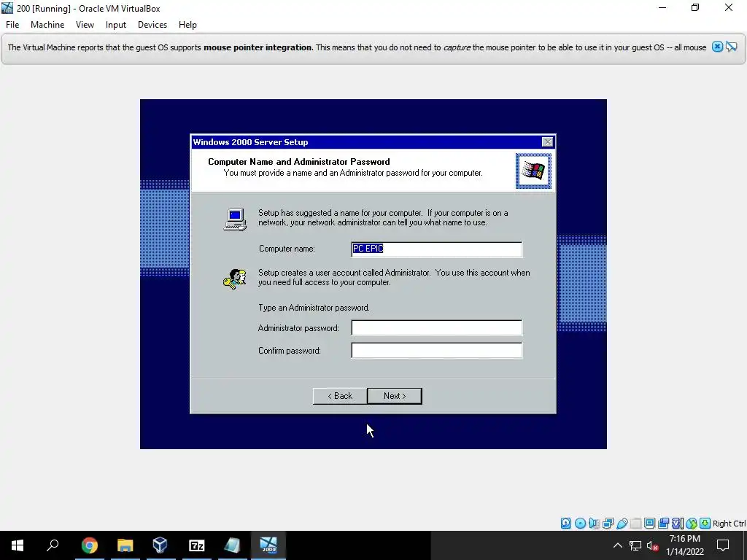Open 7-Zip from the taskbar
This screenshot has width=747, height=560.
tap(196, 545)
